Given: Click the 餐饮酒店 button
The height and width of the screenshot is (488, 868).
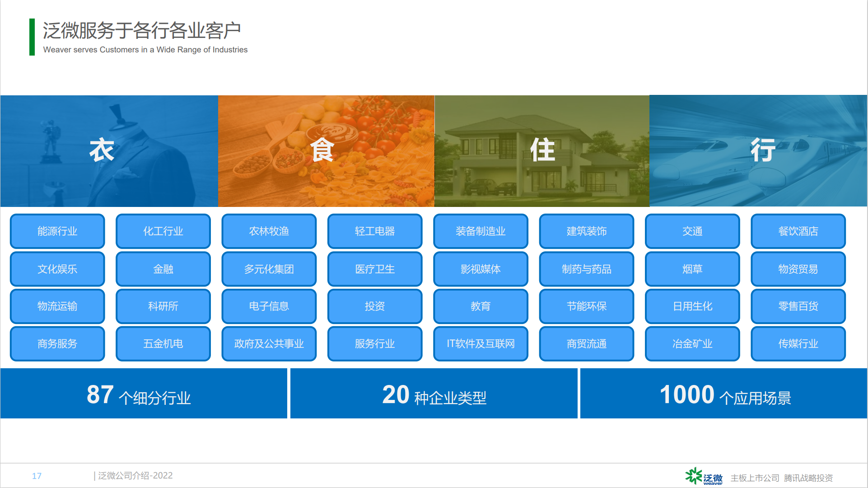Looking at the screenshot, I should click(798, 231).
